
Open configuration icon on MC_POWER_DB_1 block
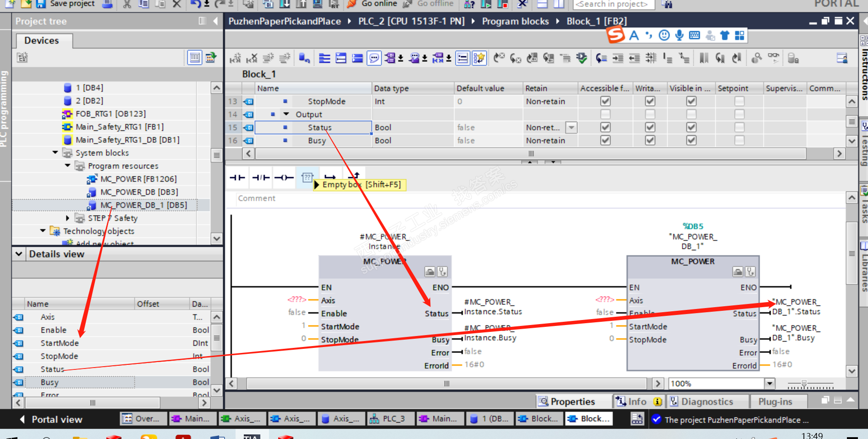(x=737, y=272)
